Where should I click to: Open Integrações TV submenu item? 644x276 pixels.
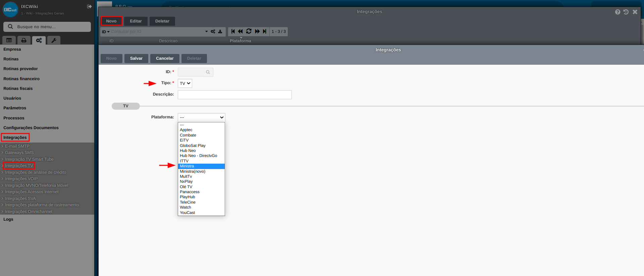[19, 166]
